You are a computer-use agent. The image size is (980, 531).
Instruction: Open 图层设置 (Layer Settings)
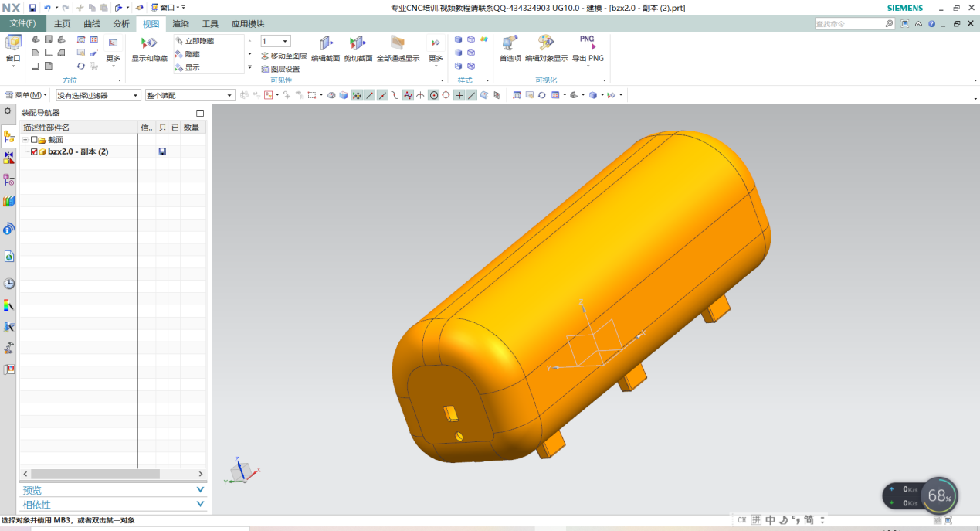280,69
